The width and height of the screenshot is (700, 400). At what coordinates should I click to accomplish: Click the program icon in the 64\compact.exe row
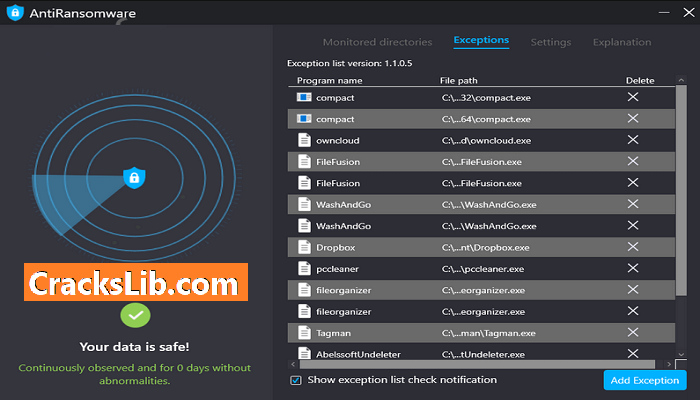point(304,118)
